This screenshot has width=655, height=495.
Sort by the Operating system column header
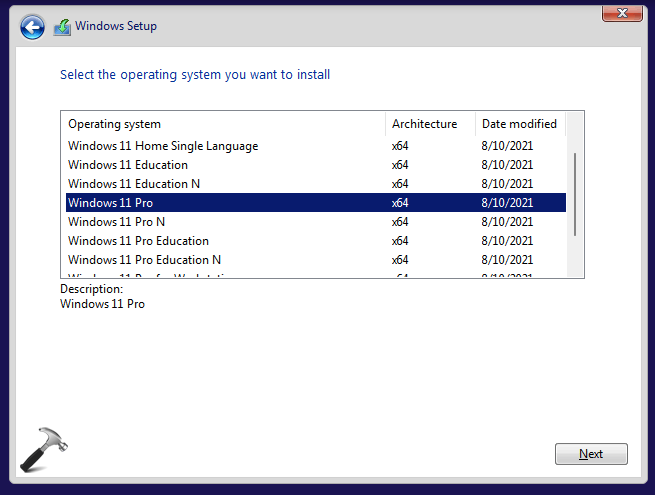pos(224,124)
